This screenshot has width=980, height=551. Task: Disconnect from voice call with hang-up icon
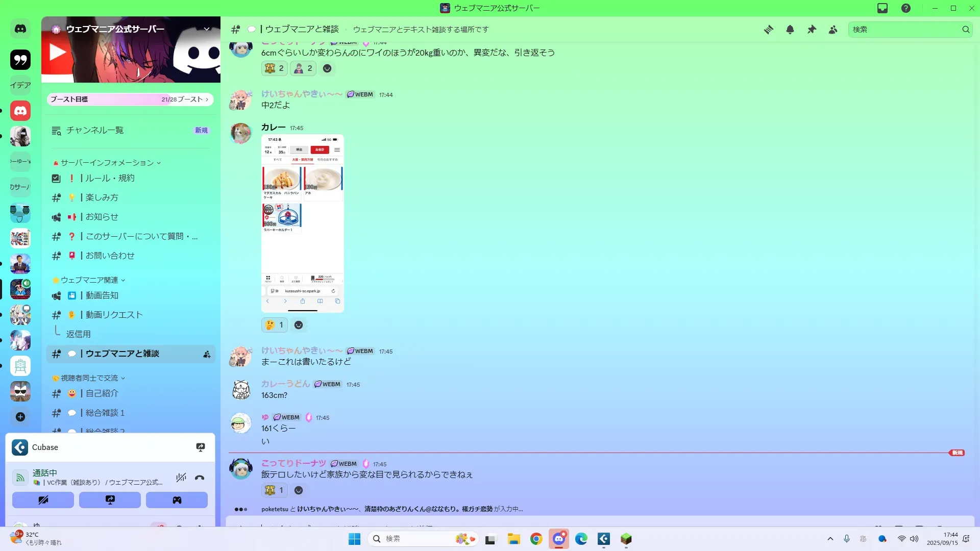(200, 478)
